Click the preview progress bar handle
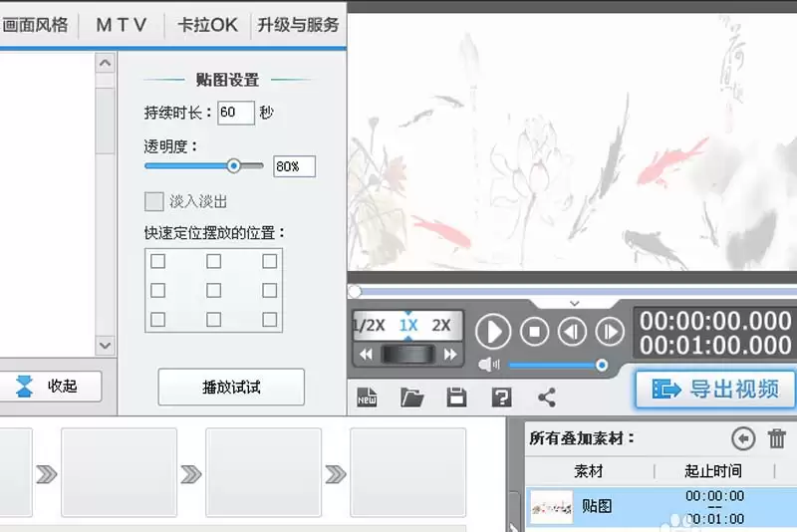797x532 pixels. tap(355, 291)
